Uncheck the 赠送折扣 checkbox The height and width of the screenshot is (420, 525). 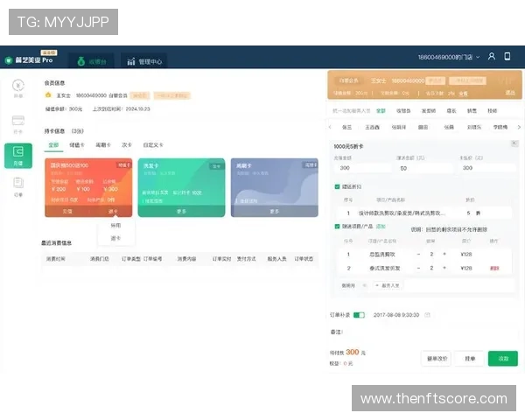337,186
